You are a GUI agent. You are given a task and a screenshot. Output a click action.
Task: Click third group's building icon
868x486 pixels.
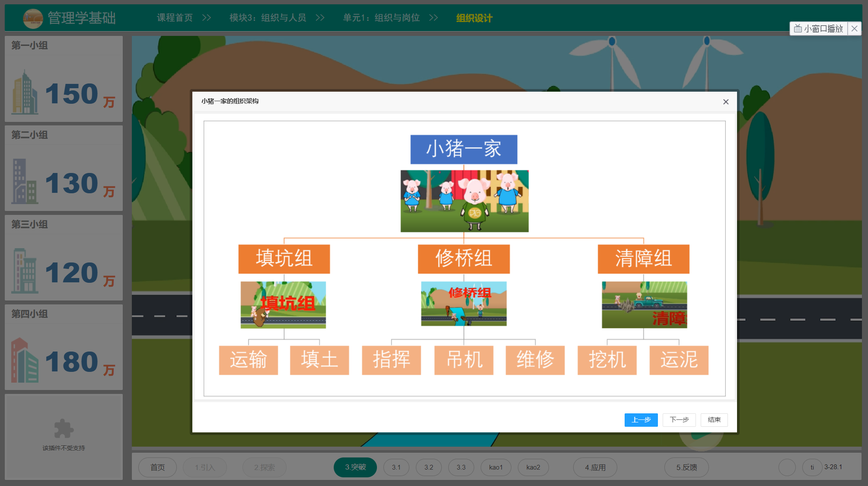pos(24,271)
